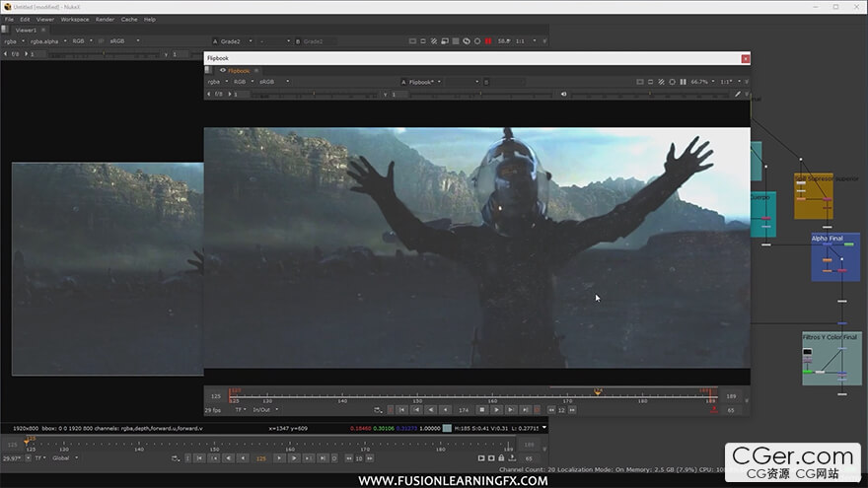Play forward in main Viewer1 timeline
868x488 pixels.
(294, 457)
